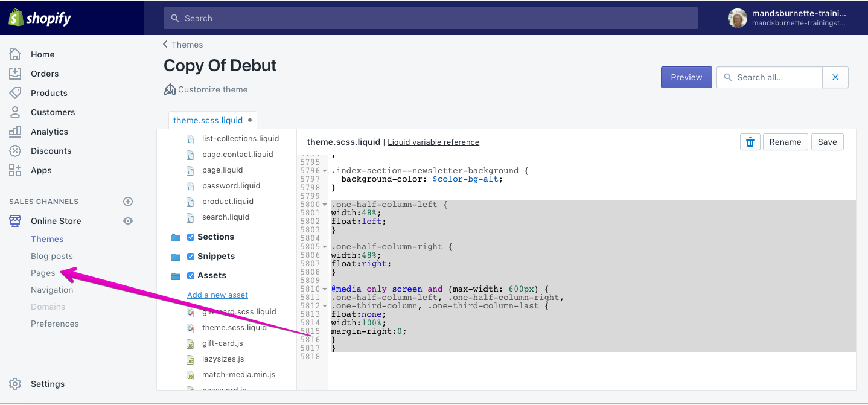Click Customize theme link
Screen dimensions: 868x405
click(212, 89)
